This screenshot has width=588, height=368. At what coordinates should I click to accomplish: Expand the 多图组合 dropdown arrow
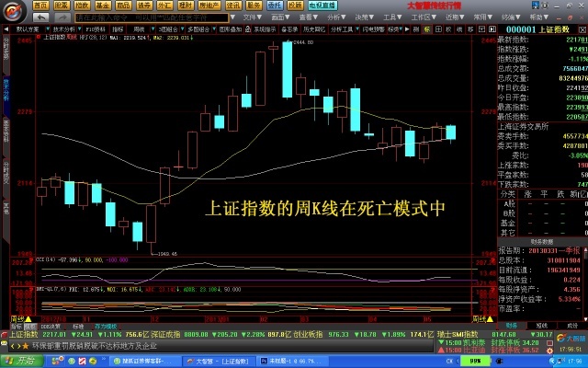pyautogui.click(x=214, y=29)
